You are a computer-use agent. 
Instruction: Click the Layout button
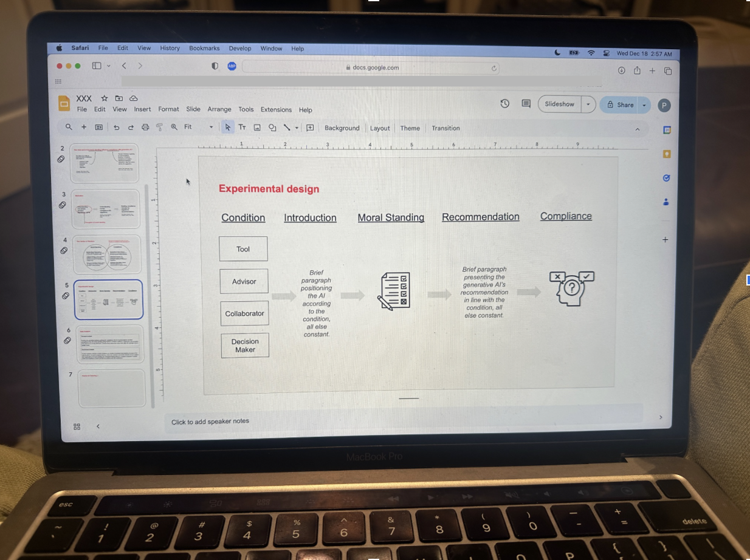[380, 128]
